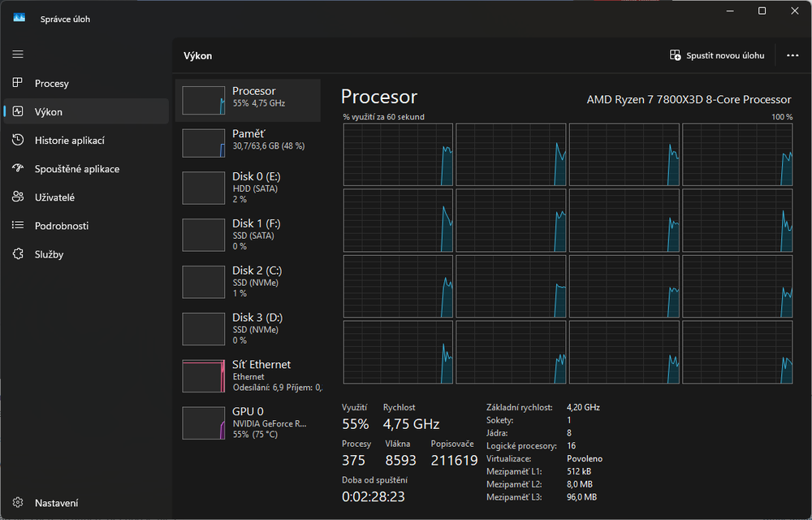Select Disk 3 (D:) SSD entry
The height and width of the screenshot is (520, 812).
[248, 328]
